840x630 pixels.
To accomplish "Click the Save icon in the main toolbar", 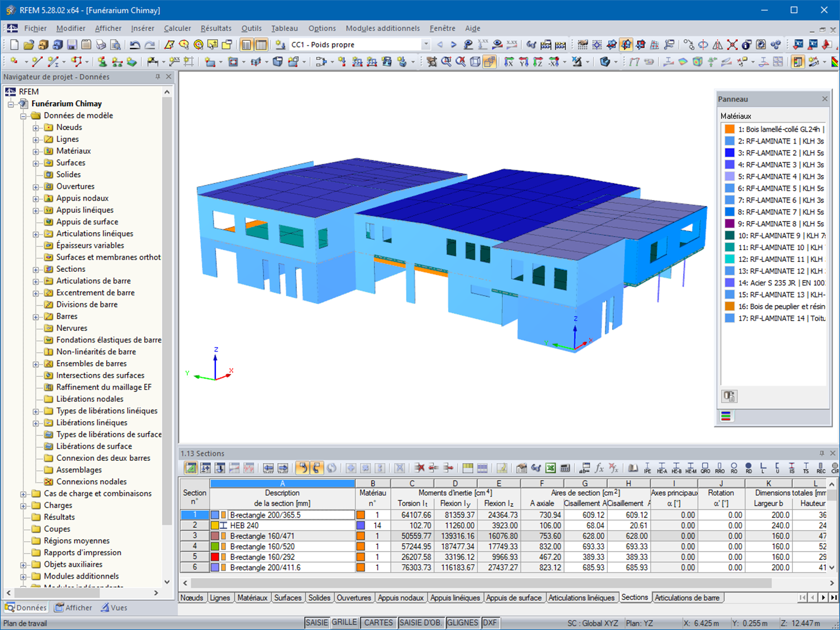I will tap(72, 44).
